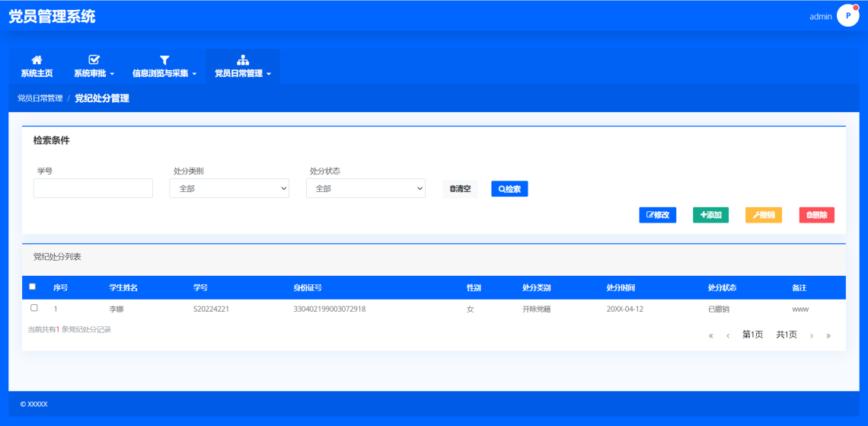Click the 党纪处分管理 breadcrumb text
The image size is (868, 426).
(102, 98)
